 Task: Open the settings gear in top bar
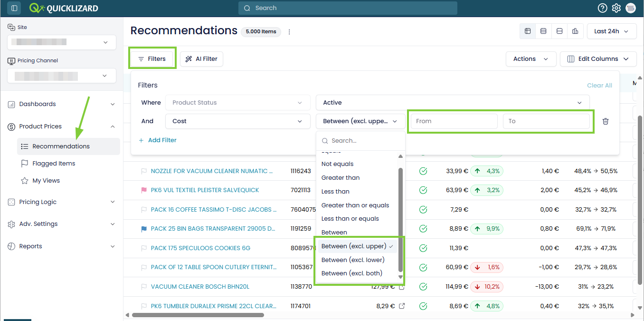coord(616,8)
